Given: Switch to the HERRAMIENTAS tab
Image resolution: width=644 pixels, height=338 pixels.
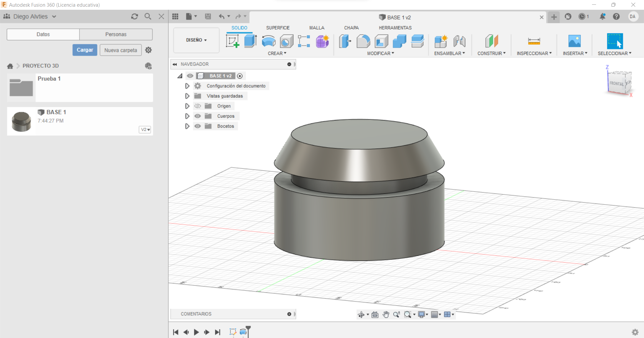Looking at the screenshot, I should tap(395, 28).
